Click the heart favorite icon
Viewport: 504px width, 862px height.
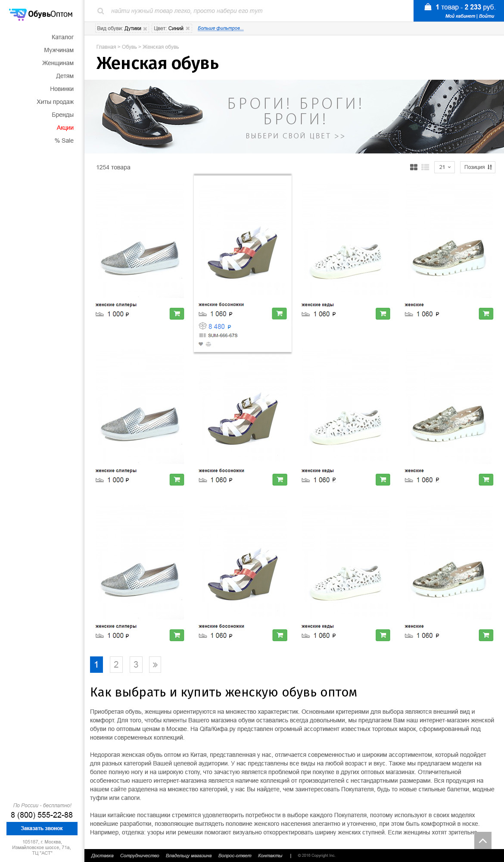click(x=201, y=344)
